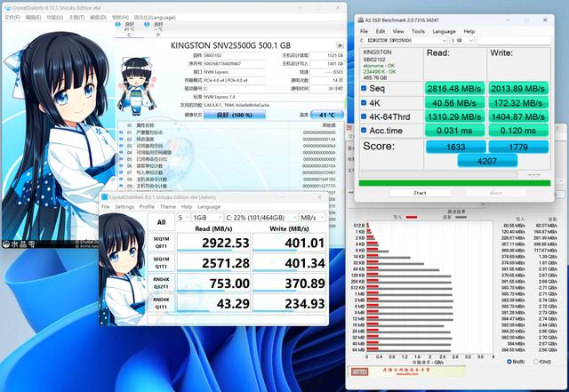This screenshot has width=569, height=392.
Task: Click Seq read value 2816.48 MB/s
Action: tap(454, 88)
